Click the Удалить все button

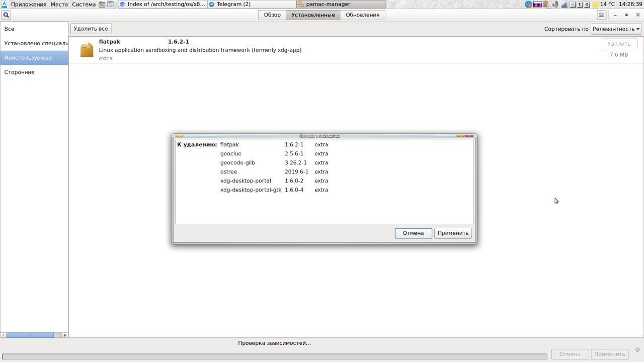(x=91, y=29)
